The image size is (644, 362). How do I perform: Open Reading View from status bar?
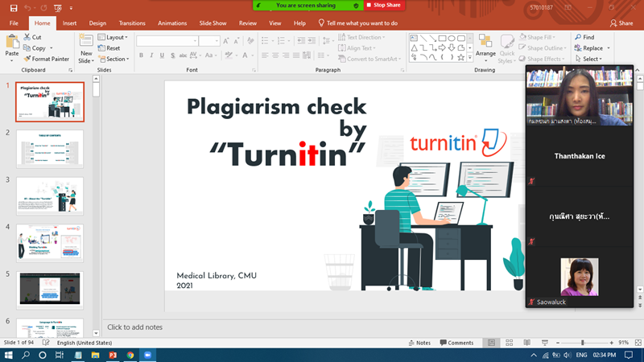pos(528,343)
